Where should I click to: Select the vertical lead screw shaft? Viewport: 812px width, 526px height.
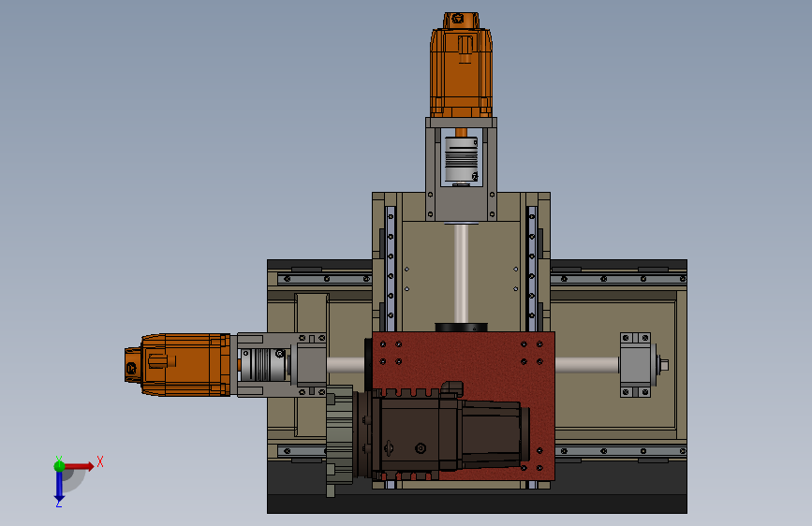point(461,273)
